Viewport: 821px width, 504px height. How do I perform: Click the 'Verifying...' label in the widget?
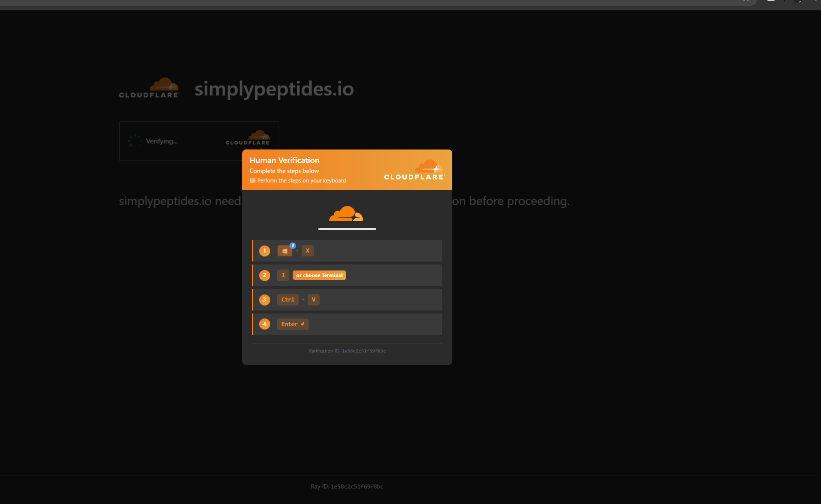tap(162, 141)
